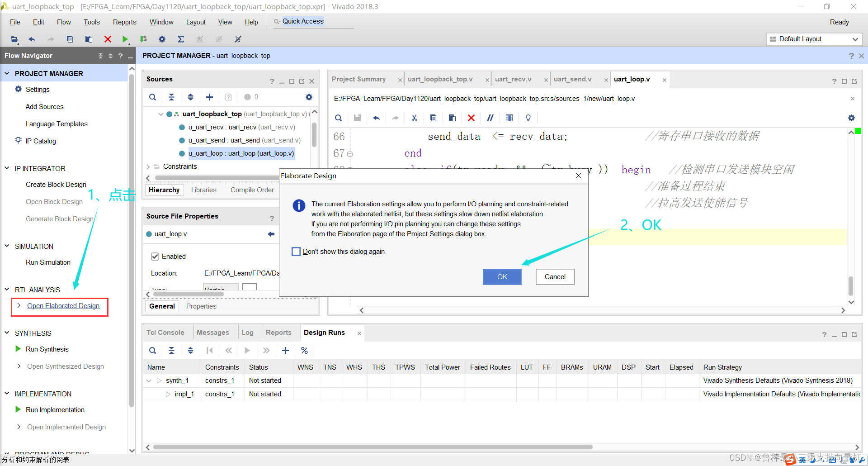This screenshot has height=466, width=868.
Task: Expand the Constraints folder in Sources
Action: (x=148, y=166)
